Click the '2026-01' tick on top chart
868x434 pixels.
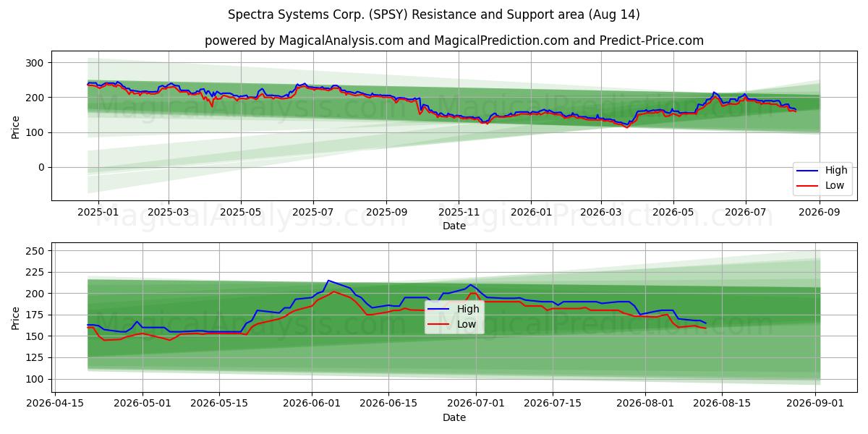(x=530, y=213)
